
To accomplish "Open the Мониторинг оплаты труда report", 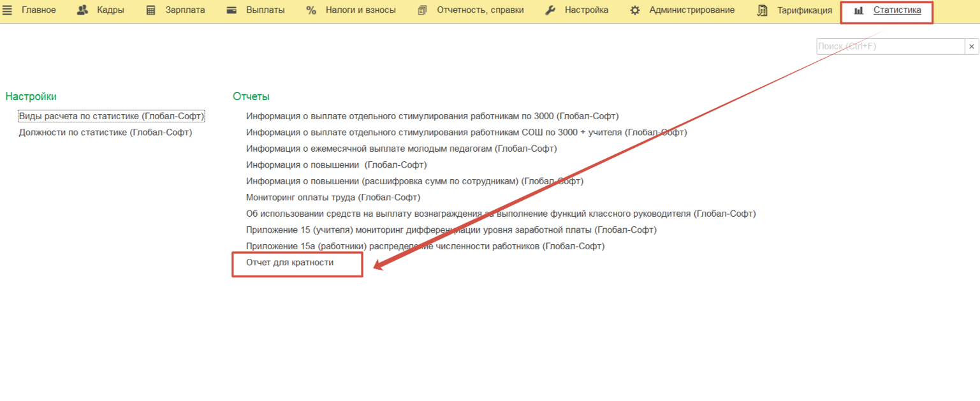I will point(333,198).
